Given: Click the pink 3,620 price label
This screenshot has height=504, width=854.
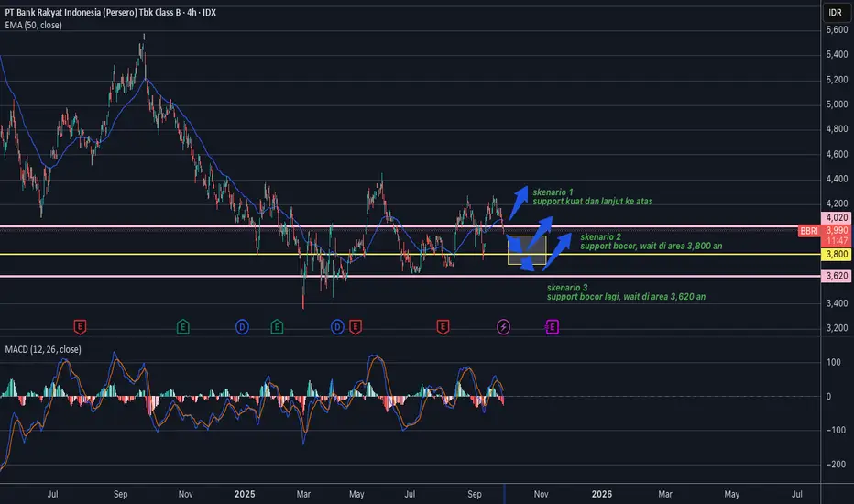Looking at the screenshot, I should [836, 276].
